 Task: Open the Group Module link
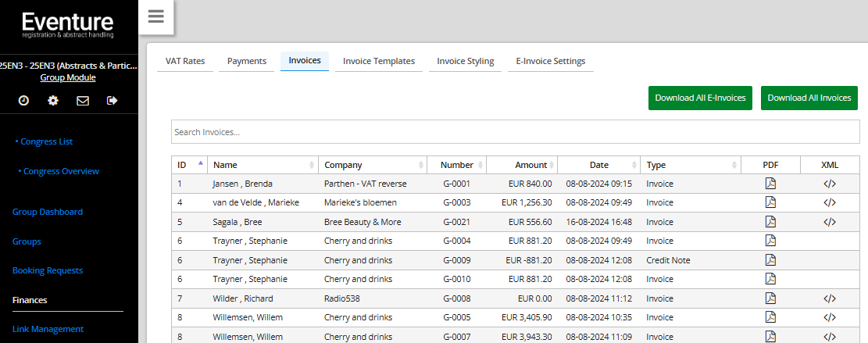(x=68, y=77)
